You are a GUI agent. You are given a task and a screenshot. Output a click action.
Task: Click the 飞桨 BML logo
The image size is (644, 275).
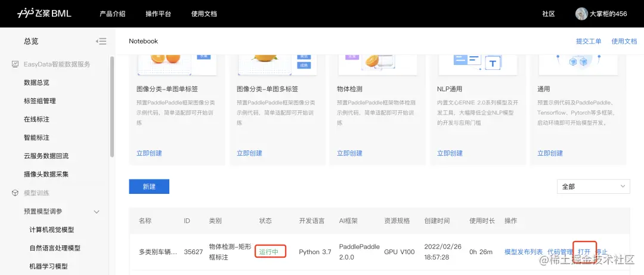(x=44, y=14)
